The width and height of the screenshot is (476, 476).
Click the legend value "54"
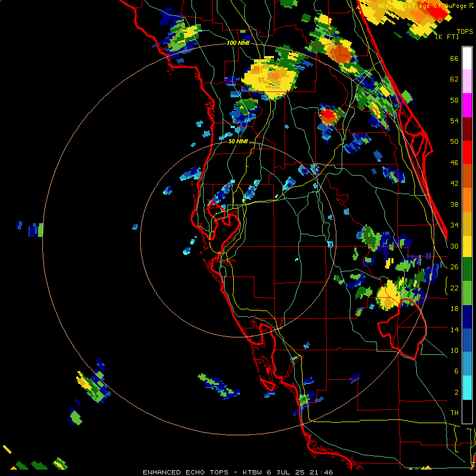click(454, 121)
